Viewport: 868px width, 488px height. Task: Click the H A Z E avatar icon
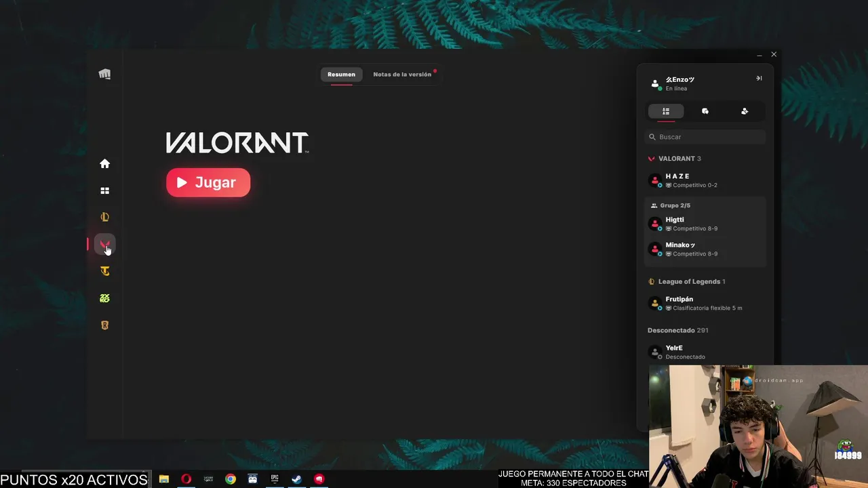click(x=654, y=180)
